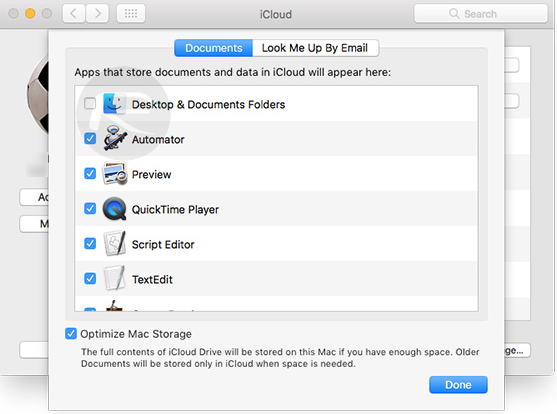
Task: Go back with the left chevron
Action: [x=74, y=14]
